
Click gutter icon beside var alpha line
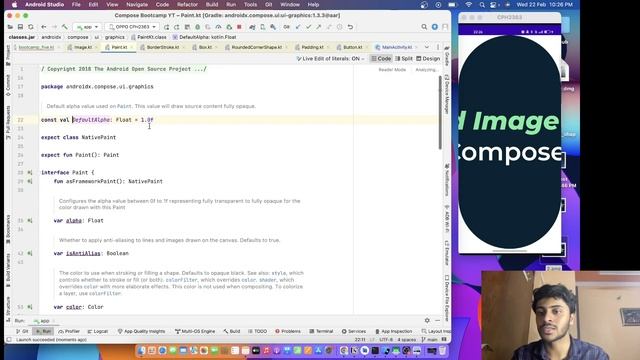pos(30,220)
